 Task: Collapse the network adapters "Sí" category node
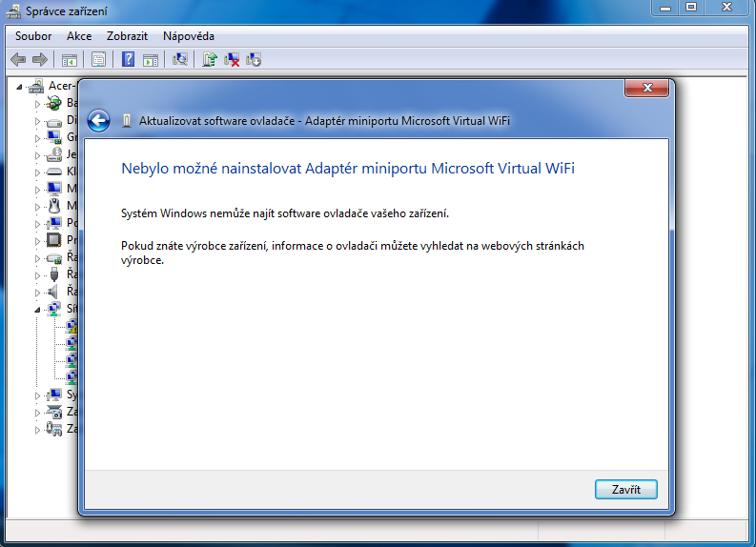(x=37, y=310)
